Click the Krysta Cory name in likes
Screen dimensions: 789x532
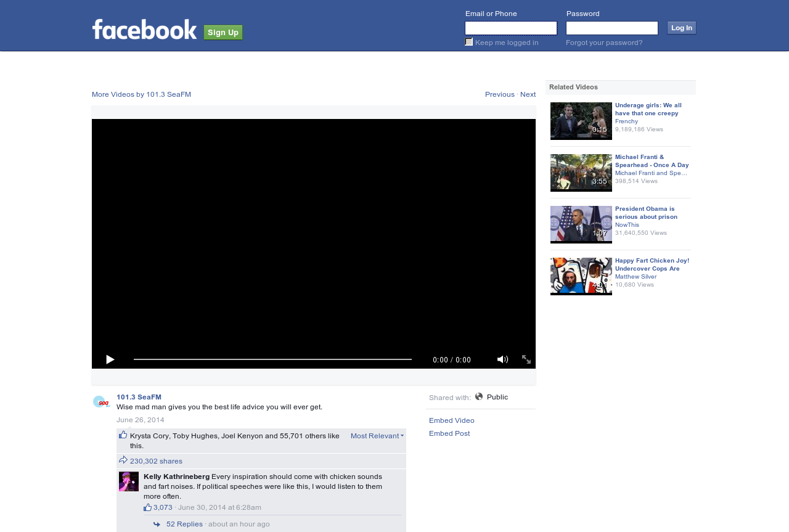click(x=149, y=436)
